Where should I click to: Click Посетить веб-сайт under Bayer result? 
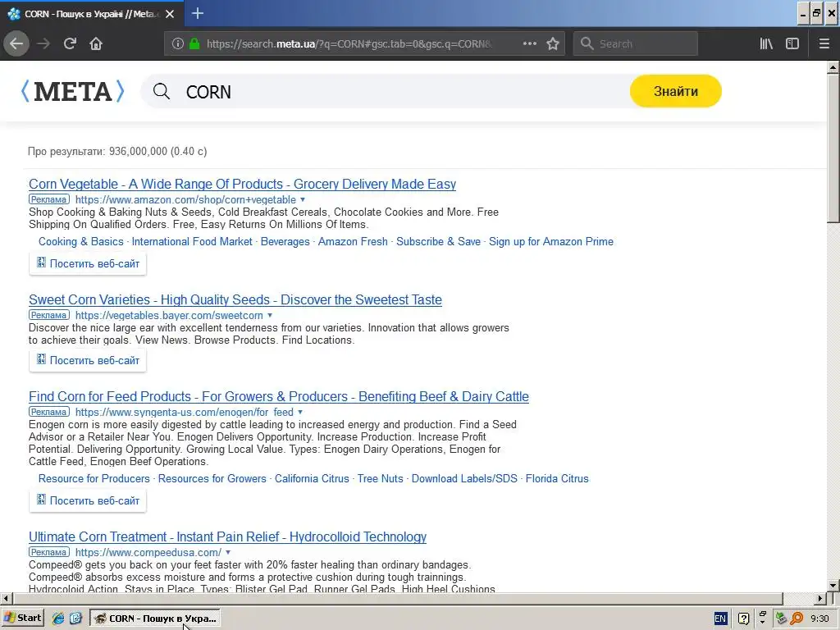tap(88, 361)
